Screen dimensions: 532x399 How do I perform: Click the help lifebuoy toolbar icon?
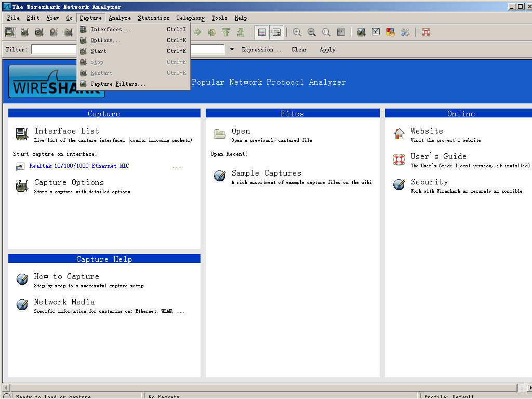point(426,32)
